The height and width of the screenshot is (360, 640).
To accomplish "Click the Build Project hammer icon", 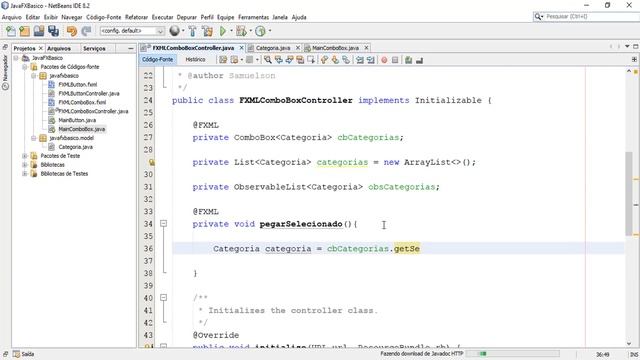I will 192,31.
